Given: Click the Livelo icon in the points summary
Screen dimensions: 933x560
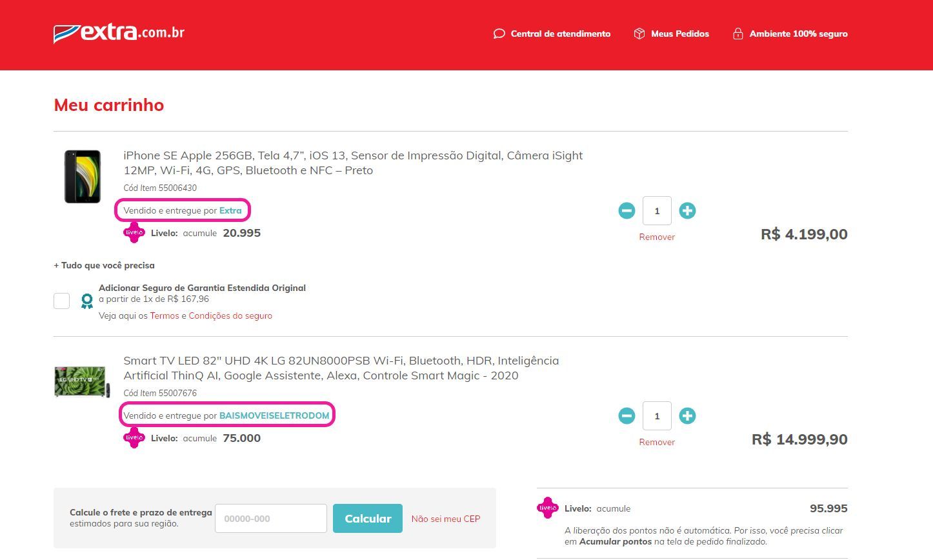Looking at the screenshot, I should [x=547, y=508].
